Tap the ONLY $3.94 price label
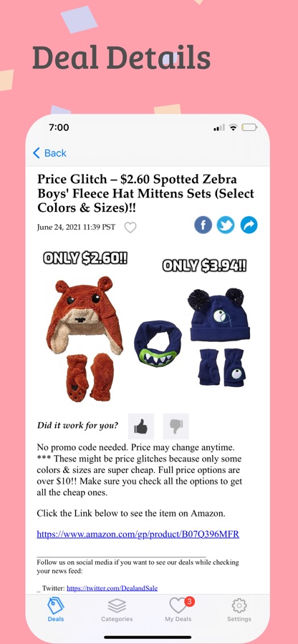This screenshot has height=644, width=298. (204, 265)
